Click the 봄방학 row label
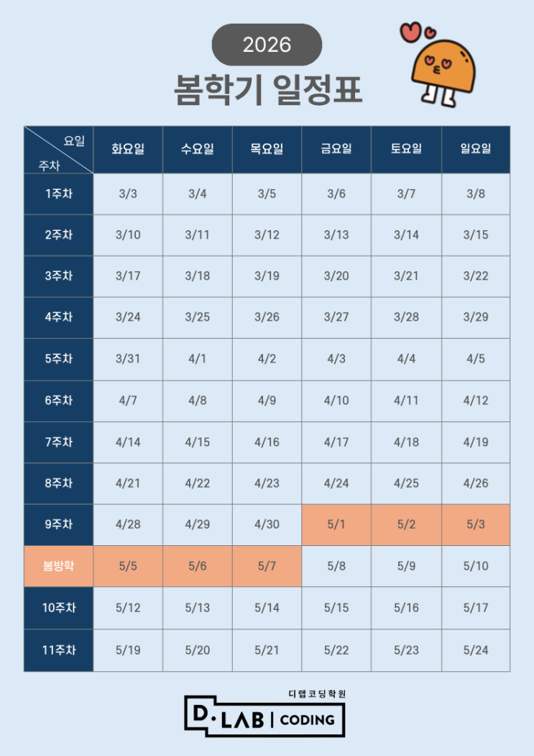534x756 pixels. point(59,566)
